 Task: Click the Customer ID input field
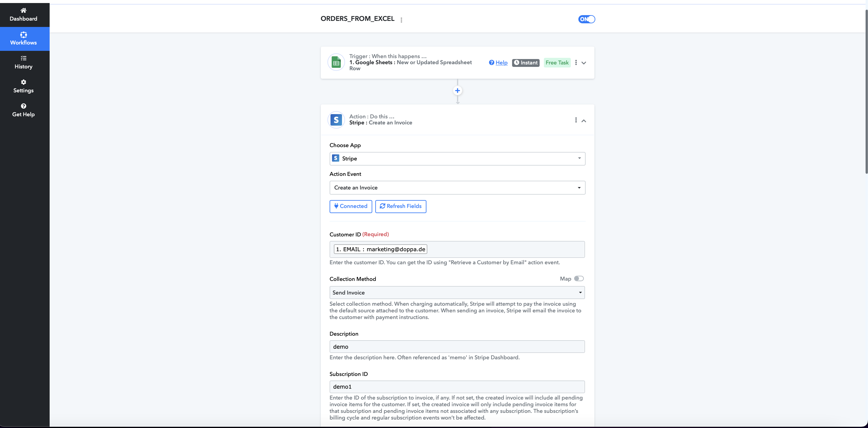point(457,249)
